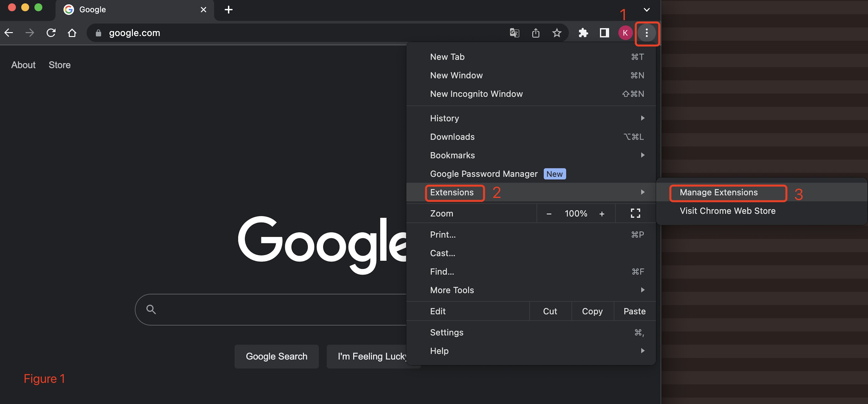Image resolution: width=868 pixels, height=404 pixels.
Task: Close the Google tab
Action: [203, 10]
